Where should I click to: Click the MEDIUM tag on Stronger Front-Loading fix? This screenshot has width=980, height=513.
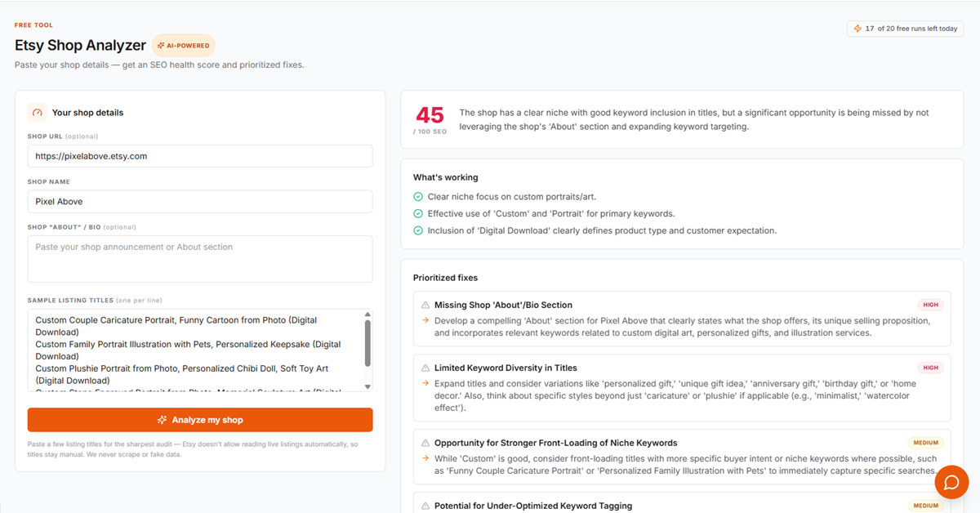tap(925, 443)
